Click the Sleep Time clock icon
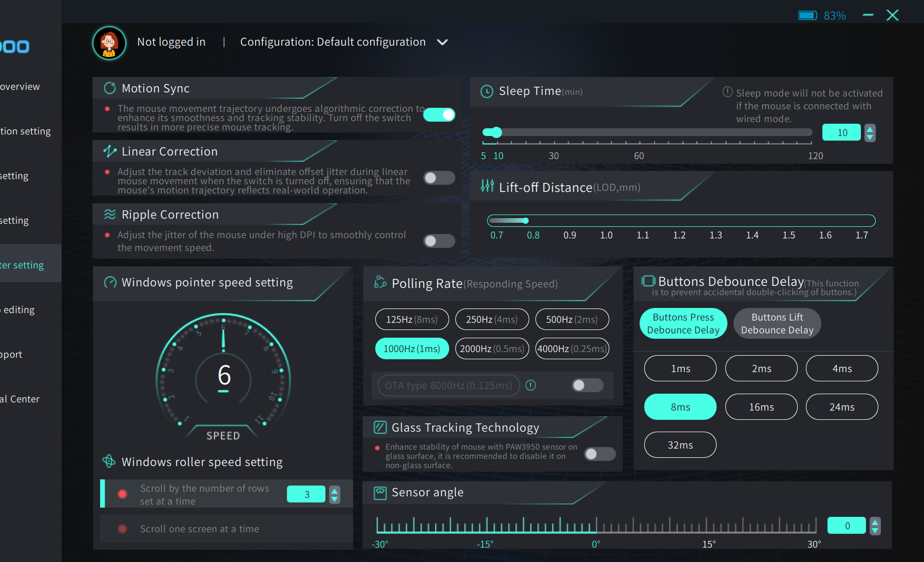The height and width of the screenshot is (562, 924). (x=487, y=91)
